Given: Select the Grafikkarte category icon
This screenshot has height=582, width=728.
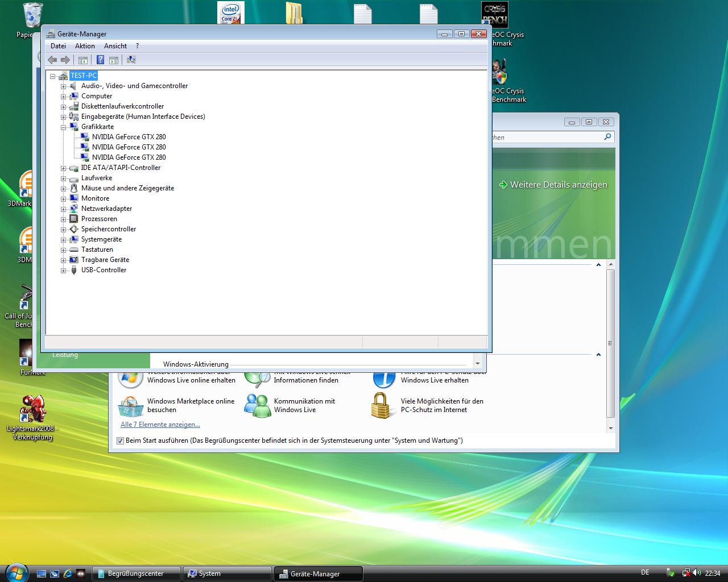Looking at the screenshot, I should (73, 127).
